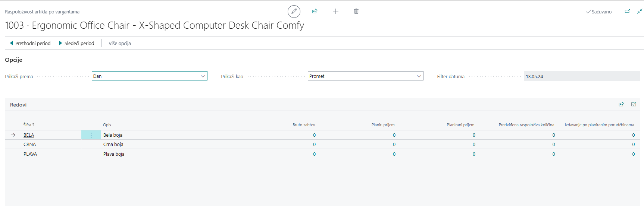Expand the Redovi section to full view
This screenshot has width=644, height=206.
(x=634, y=104)
